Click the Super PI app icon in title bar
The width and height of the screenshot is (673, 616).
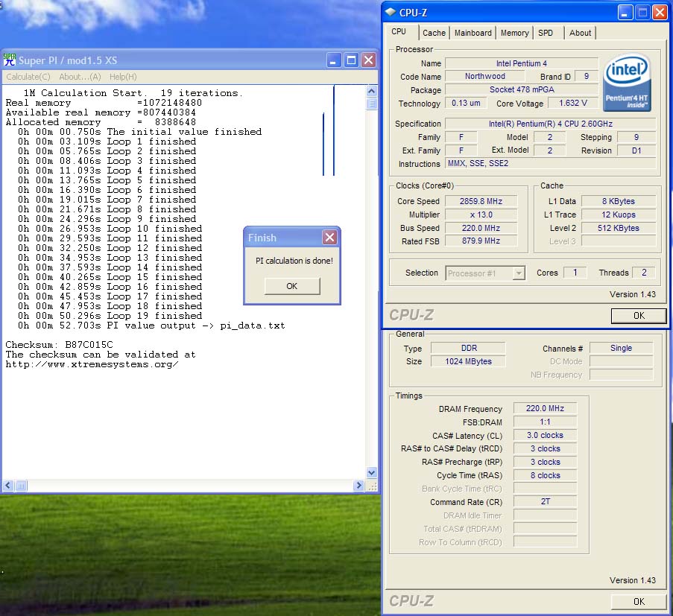coord(10,60)
